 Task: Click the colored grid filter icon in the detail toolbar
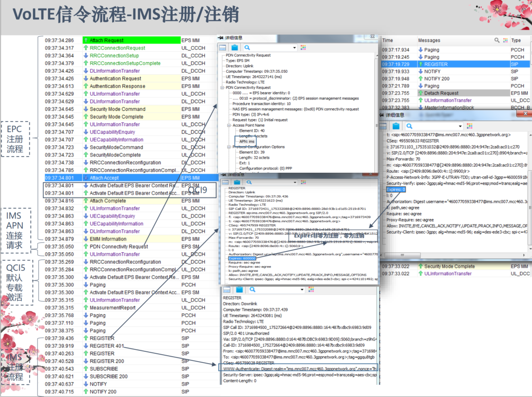coord(303,47)
